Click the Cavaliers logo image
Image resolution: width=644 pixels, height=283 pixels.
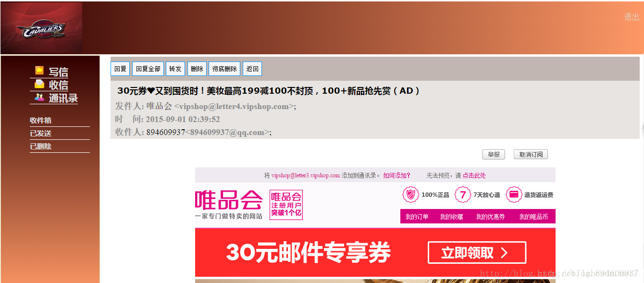[42, 28]
